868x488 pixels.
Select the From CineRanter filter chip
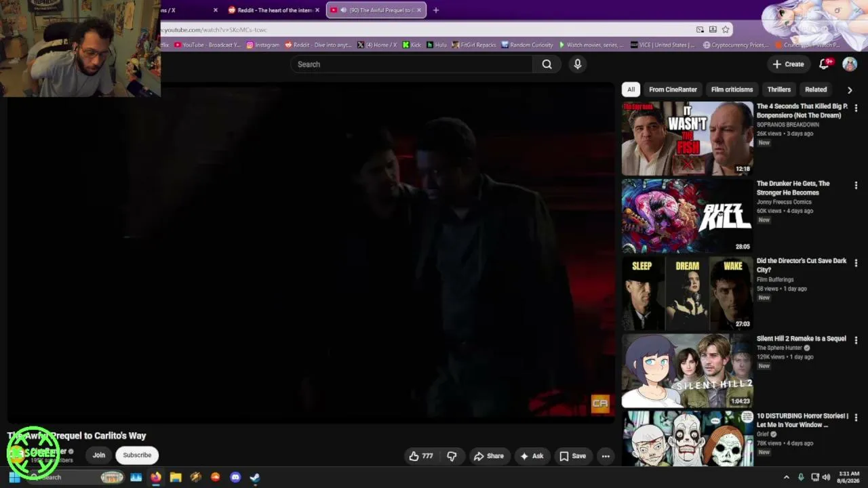click(673, 89)
